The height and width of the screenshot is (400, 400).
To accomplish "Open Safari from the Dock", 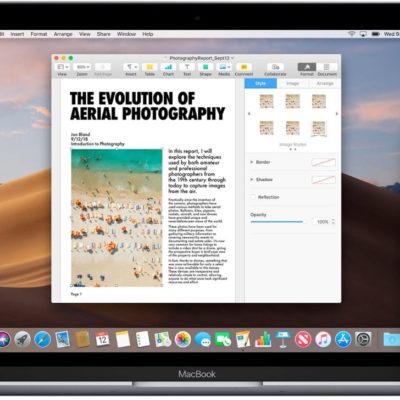I will point(43,340).
